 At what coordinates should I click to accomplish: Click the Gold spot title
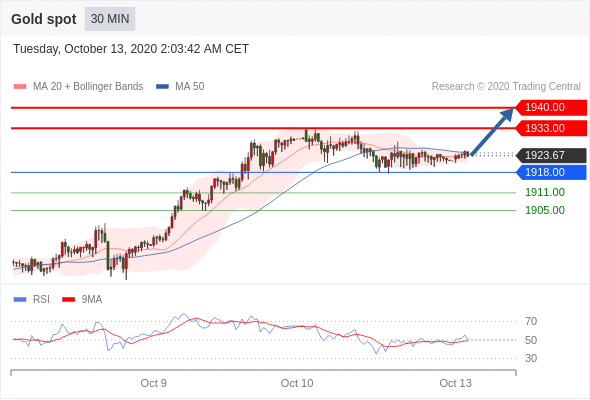tap(44, 19)
